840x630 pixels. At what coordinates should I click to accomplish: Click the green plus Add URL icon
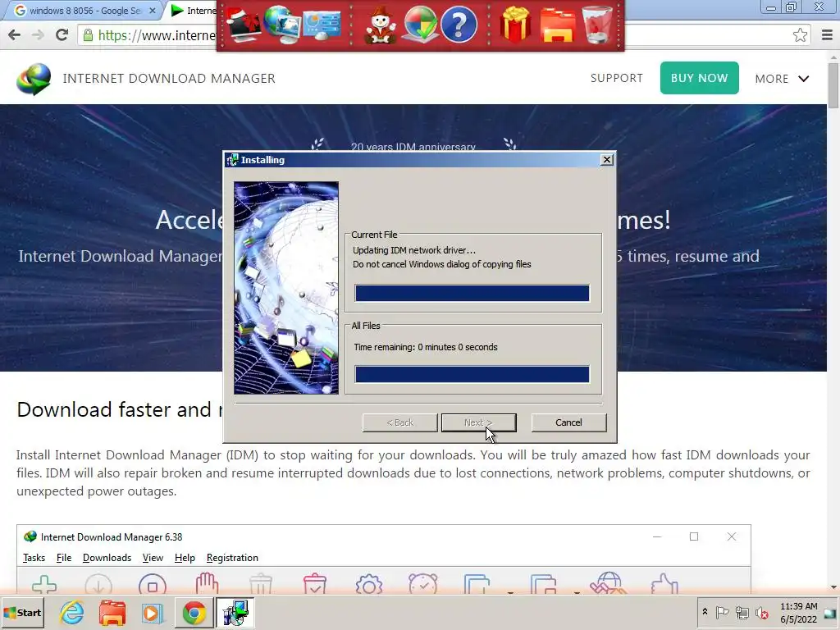click(x=44, y=584)
